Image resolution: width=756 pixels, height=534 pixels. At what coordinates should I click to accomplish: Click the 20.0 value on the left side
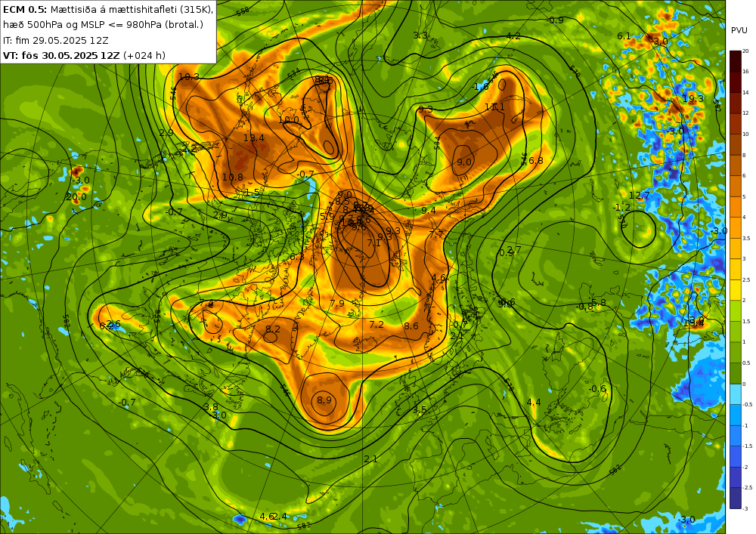click(76, 197)
